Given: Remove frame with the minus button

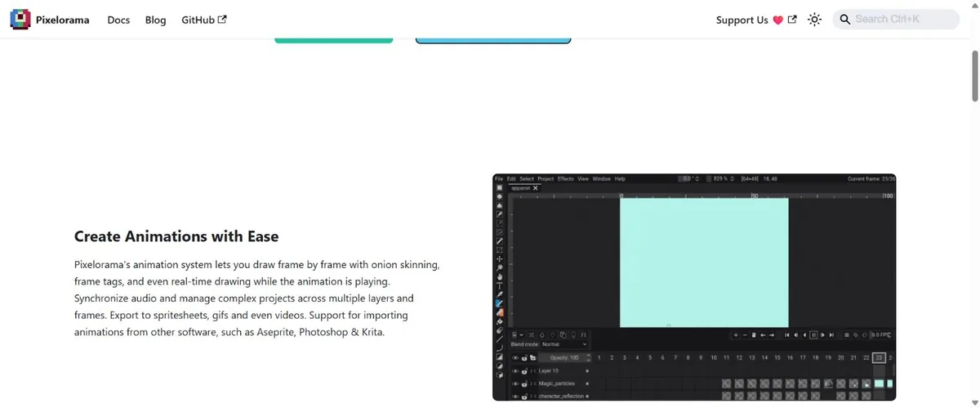Looking at the screenshot, I should 745,335.
